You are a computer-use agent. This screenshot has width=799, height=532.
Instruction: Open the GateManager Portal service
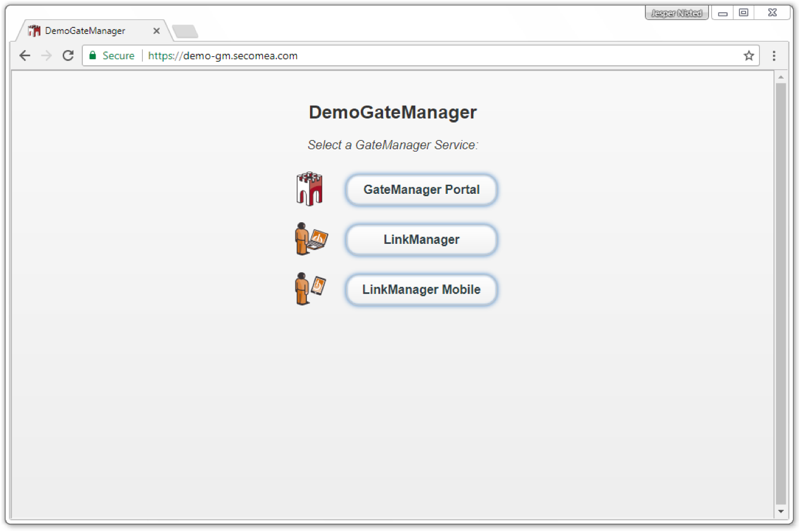(x=421, y=190)
